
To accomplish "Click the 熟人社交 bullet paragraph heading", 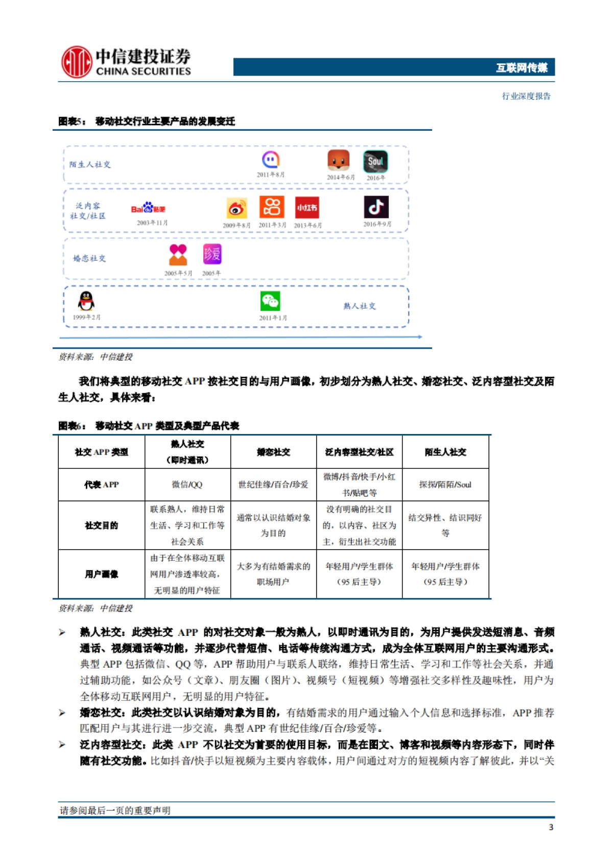I will 102,632.
